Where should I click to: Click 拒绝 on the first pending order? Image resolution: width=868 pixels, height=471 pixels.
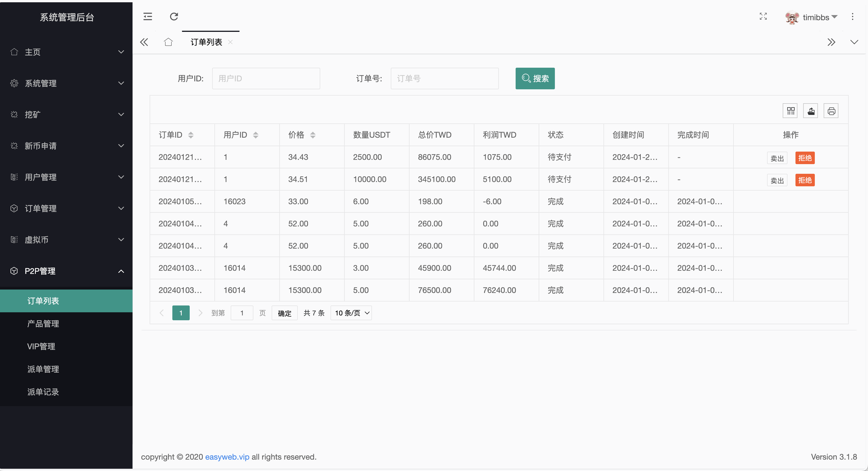[805, 157]
